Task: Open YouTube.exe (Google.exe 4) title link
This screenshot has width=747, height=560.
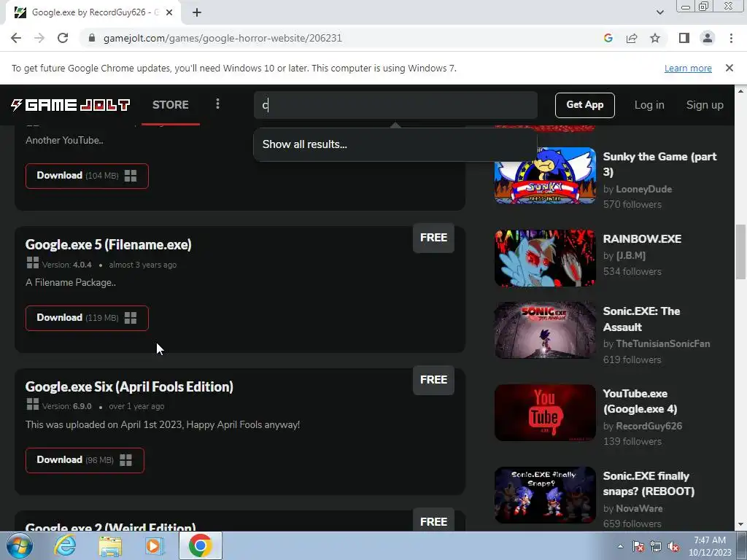Action: [x=640, y=401]
